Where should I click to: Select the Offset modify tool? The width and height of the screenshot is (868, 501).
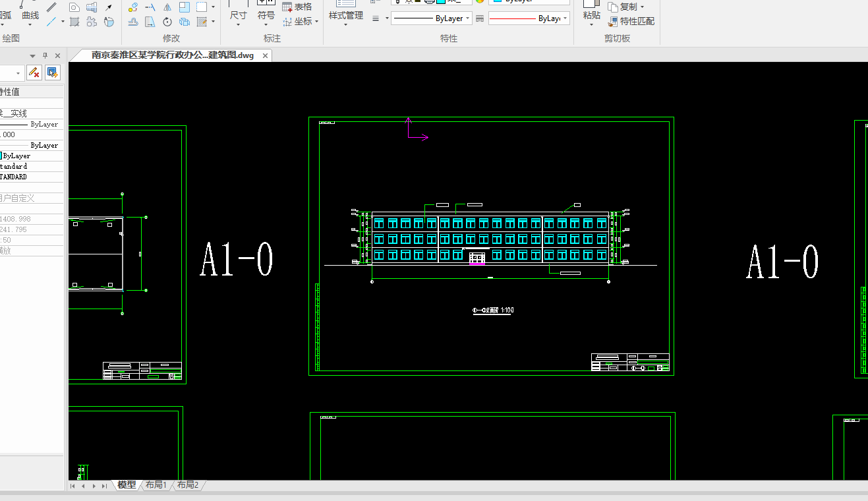132,22
